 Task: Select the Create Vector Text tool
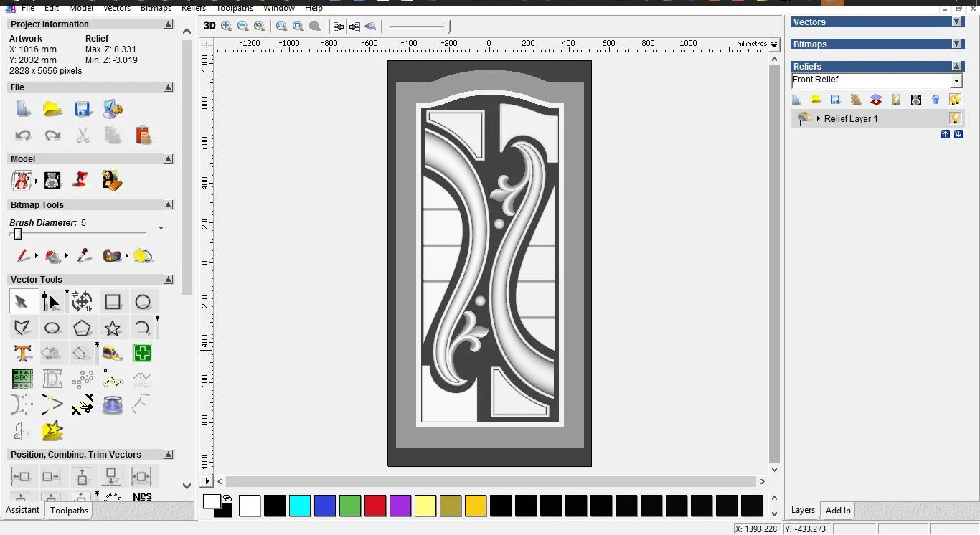(22, 353)
